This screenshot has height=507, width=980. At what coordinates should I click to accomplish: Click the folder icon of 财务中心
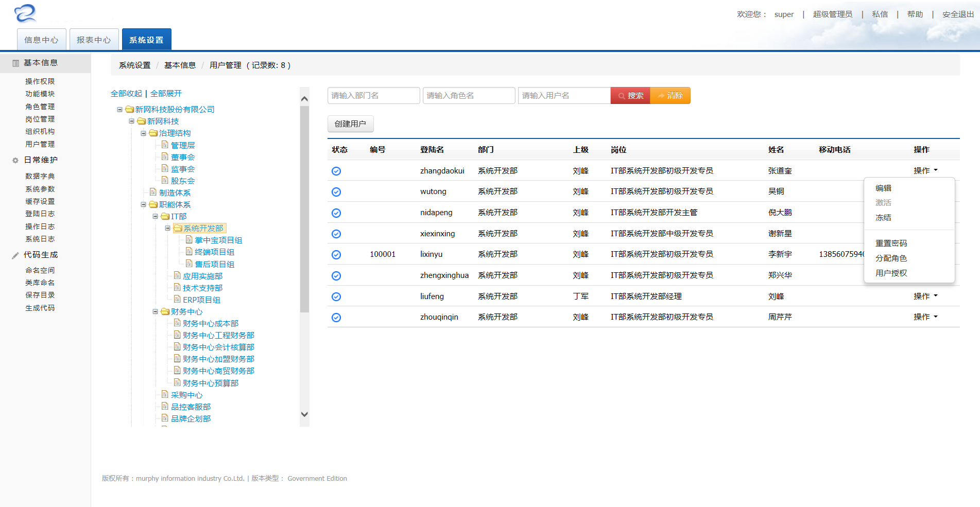(x=165, y=311)
